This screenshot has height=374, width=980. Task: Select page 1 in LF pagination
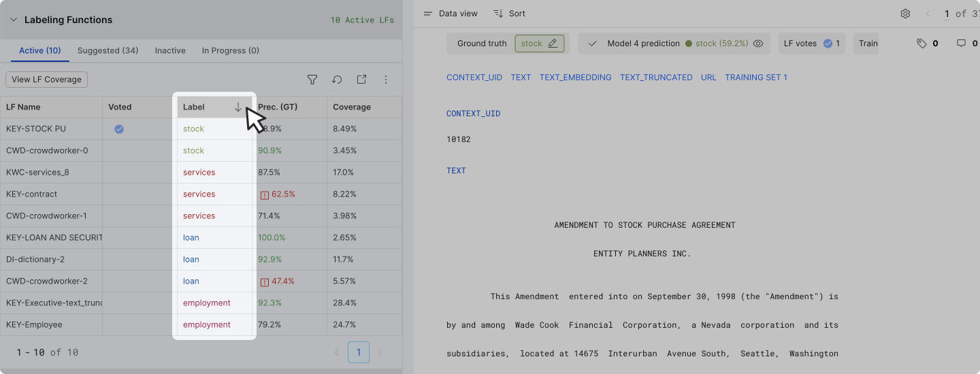click(x=359, y=352)
